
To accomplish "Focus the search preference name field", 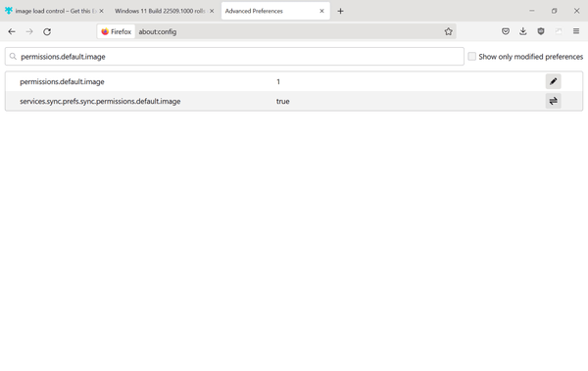I will pyautogui.click(x=234, y=57).
